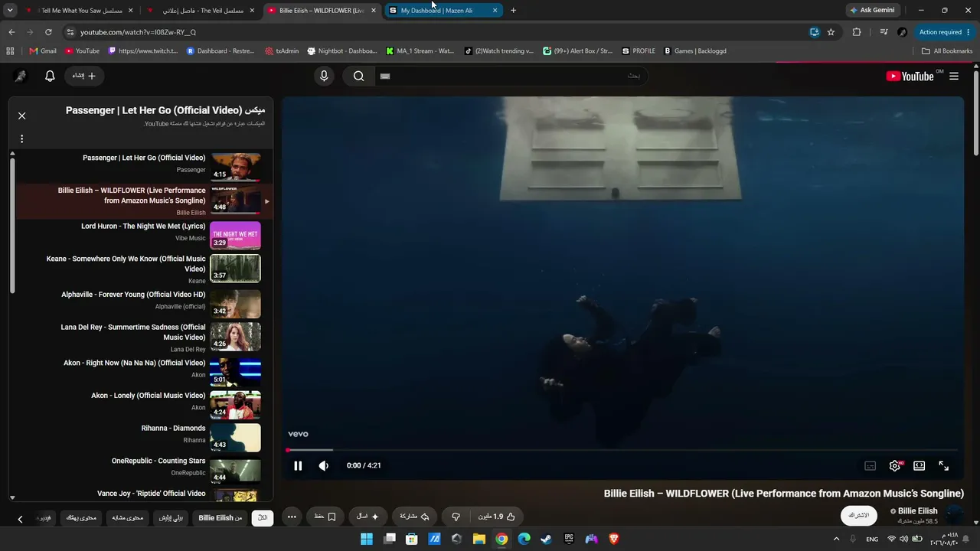Switch to 'My Dashboard | Mazen Ali' tab
The width and height of the screenshot is (980, 551).
point(443,11)
